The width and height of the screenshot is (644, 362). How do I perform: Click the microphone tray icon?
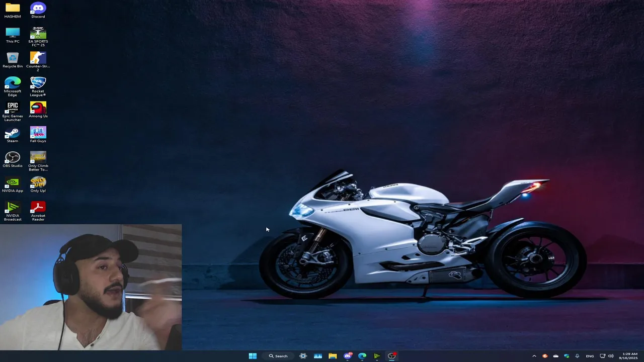pyautogui.click(x=577, y=356)
